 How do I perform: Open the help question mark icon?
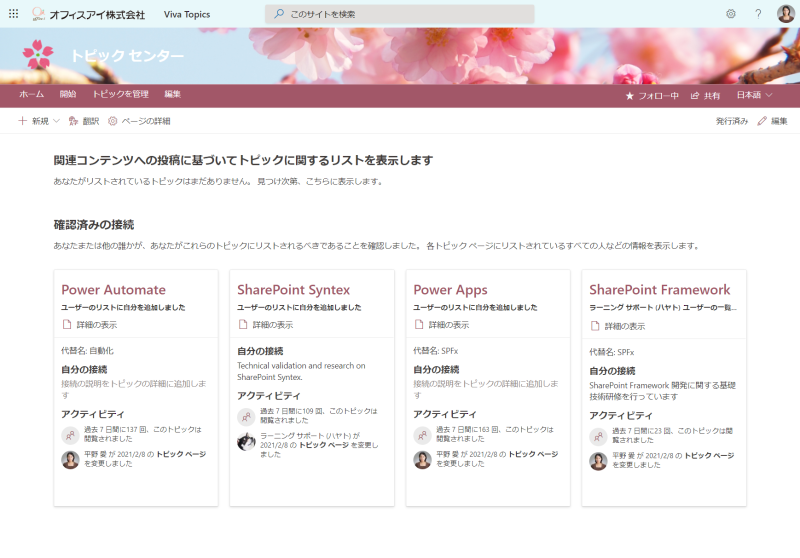758,14
